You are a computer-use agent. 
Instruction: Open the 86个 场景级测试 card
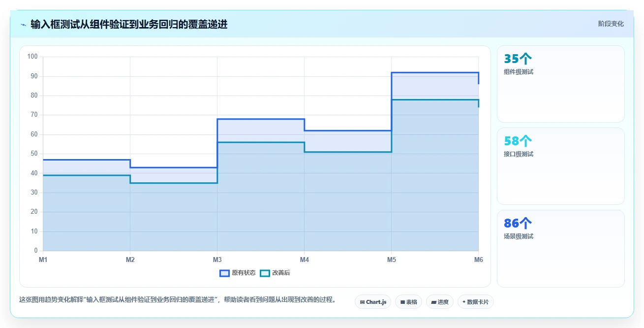click(x=561, y=249)
